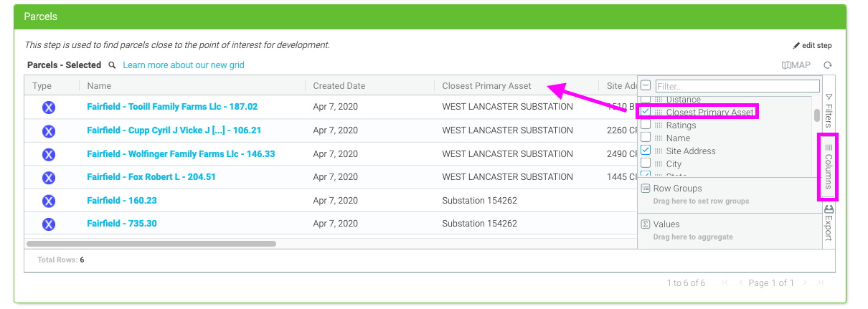868x309 pixels.
Task: Check the City column checkbox
Action: click(x=646, y=163)
